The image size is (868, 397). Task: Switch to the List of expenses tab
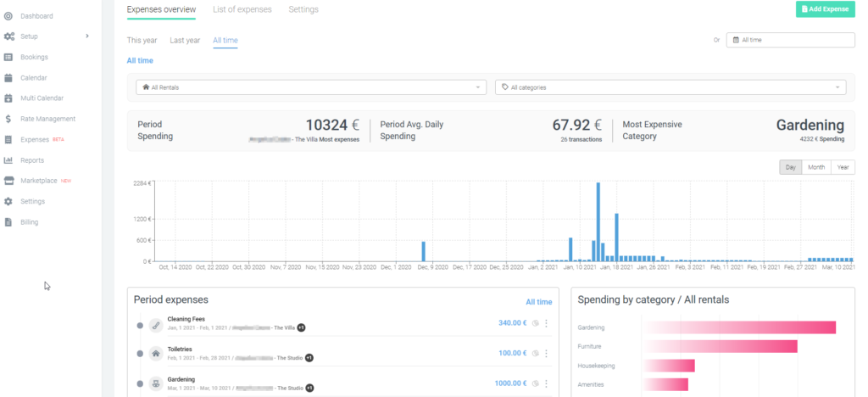[242, 9]
